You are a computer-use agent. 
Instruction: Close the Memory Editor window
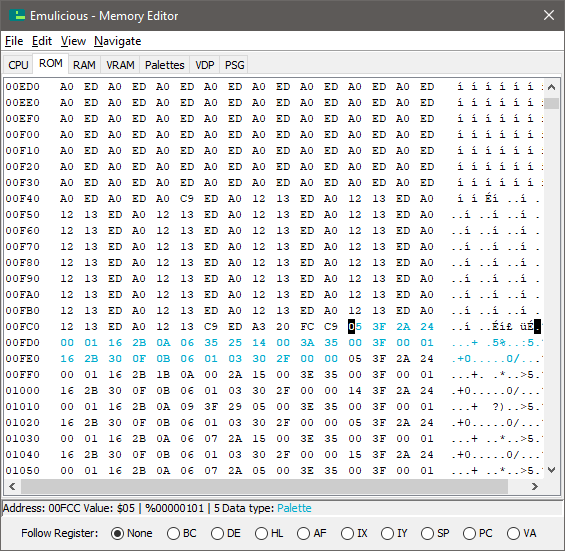pos(548,15)
